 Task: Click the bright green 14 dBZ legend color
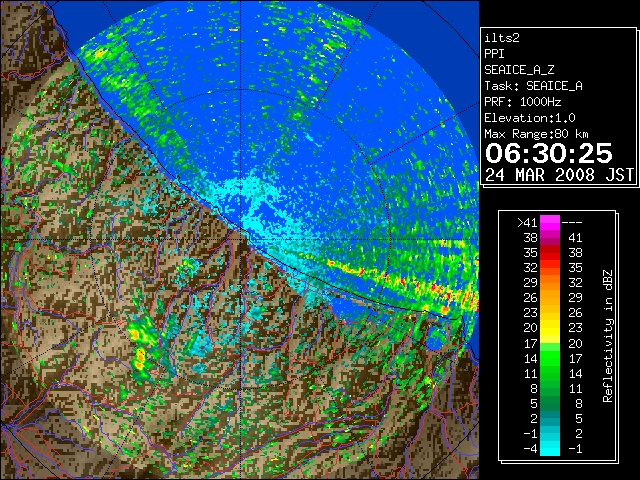[550, 358]
